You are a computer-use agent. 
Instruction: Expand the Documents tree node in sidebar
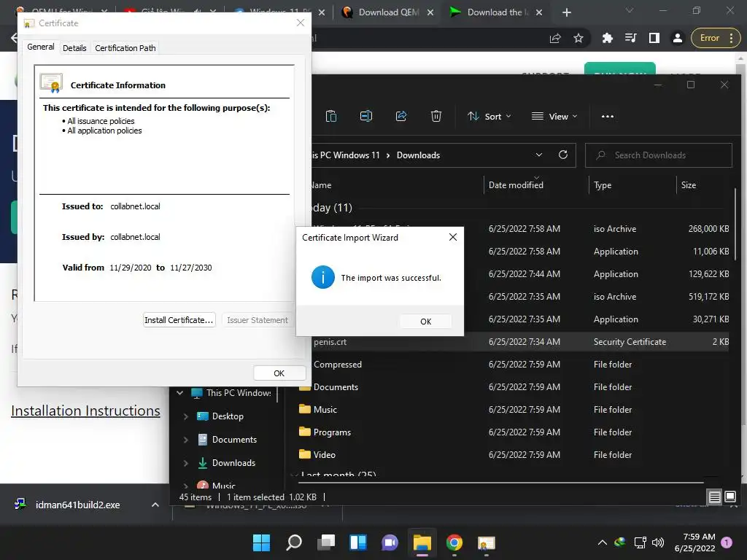186,440
